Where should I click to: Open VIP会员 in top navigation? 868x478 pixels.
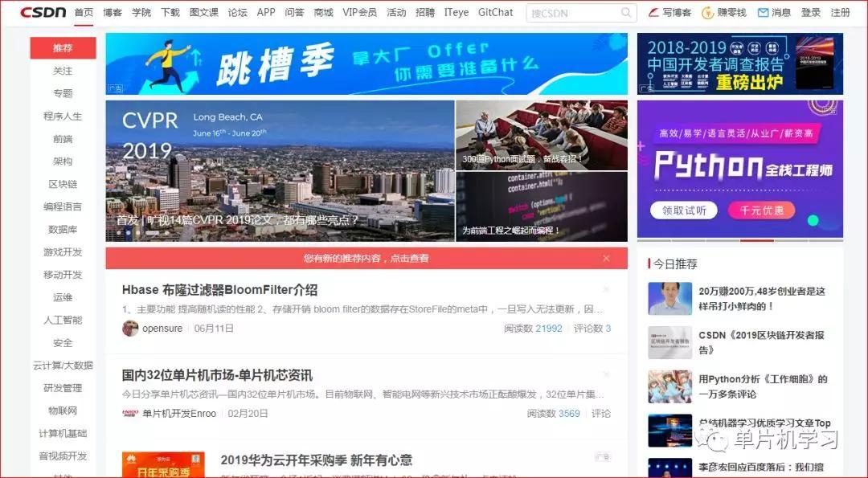[x=360, y=12]
